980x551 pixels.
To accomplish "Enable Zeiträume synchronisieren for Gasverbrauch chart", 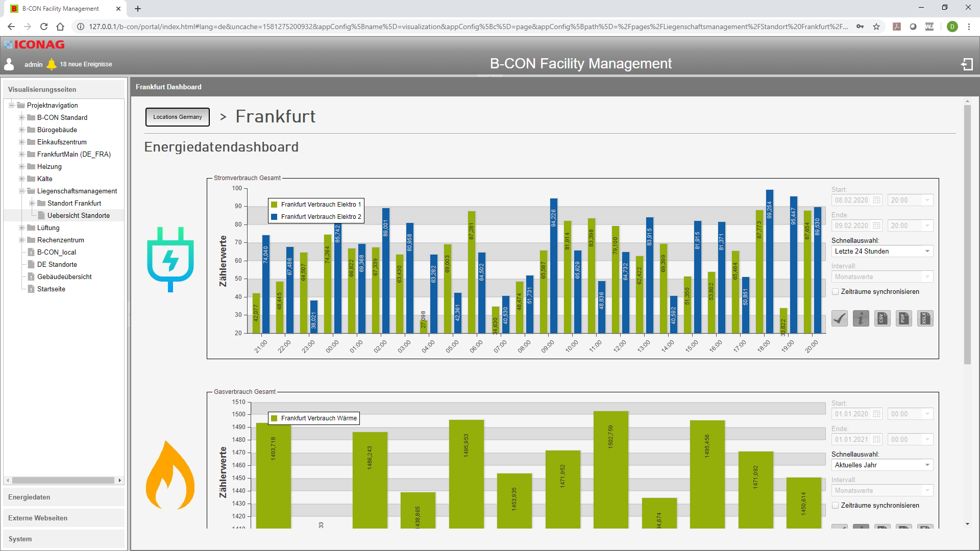I will pyautogui.click(x=836, y=506).
